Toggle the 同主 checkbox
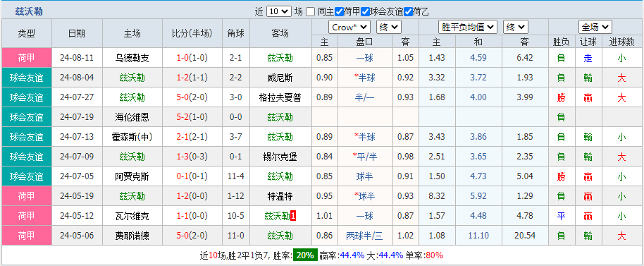This screenshot has height=266, width=644. (311, 11)
